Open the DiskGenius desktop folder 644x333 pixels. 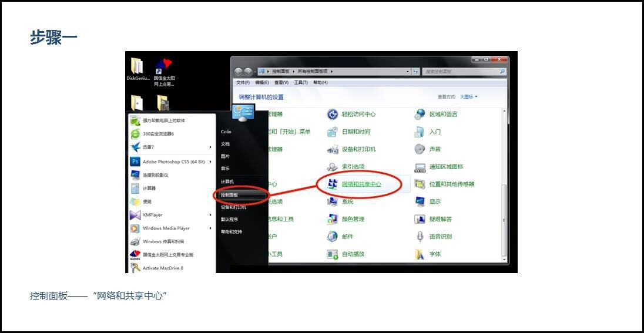point(137,68)
